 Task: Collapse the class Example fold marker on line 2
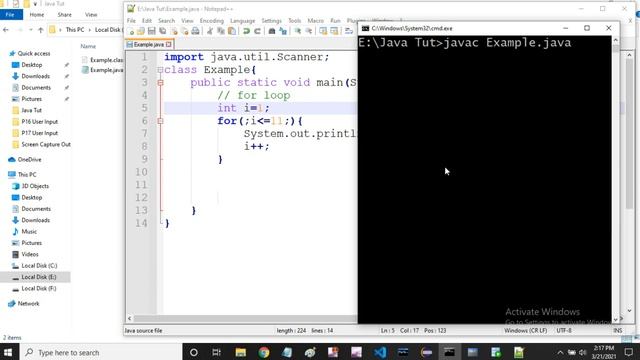point(160,70)
